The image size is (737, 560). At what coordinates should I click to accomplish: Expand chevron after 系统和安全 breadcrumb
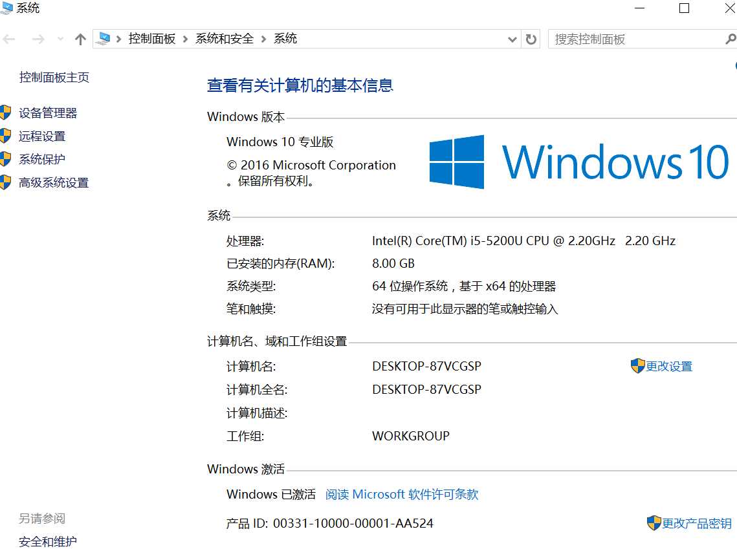click(x=264, y=39)
